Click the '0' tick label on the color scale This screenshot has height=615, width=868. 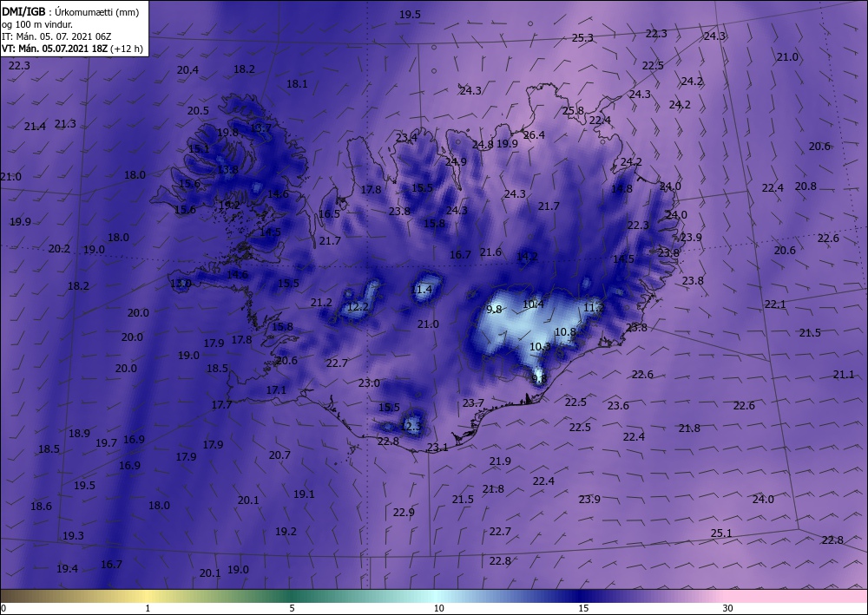pyautogui.click(x=3, y=609)
